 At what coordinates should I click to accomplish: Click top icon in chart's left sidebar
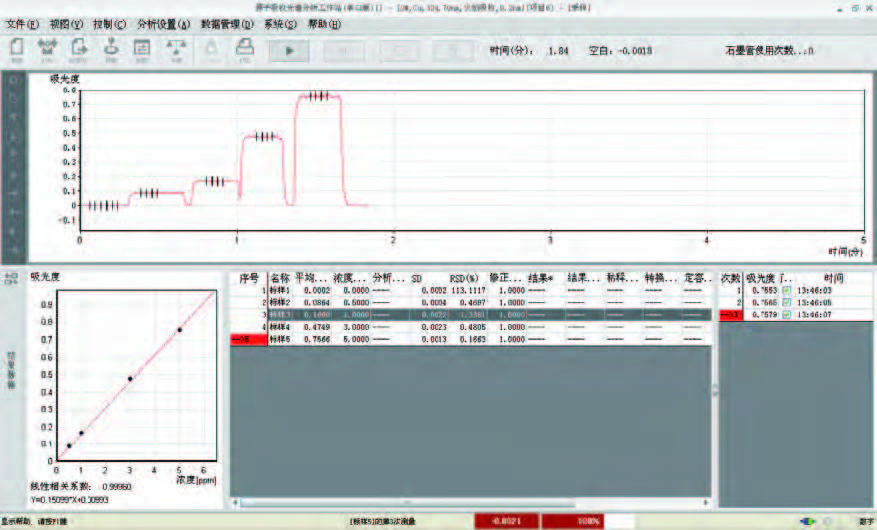click(x=12, y=78)
